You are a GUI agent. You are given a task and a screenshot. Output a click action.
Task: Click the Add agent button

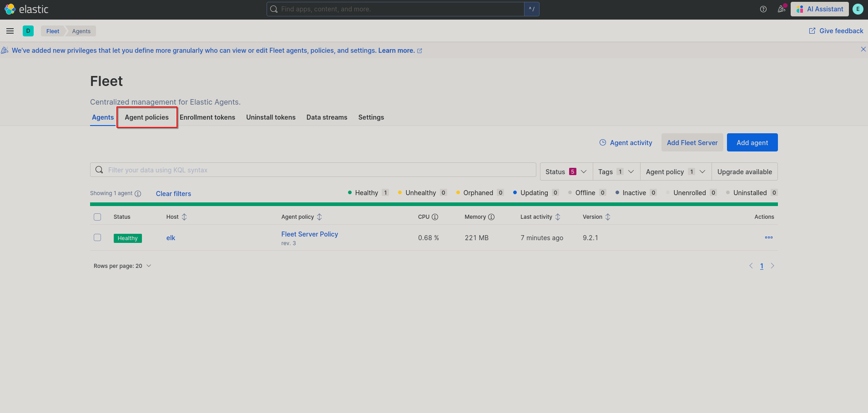(752, 142)
